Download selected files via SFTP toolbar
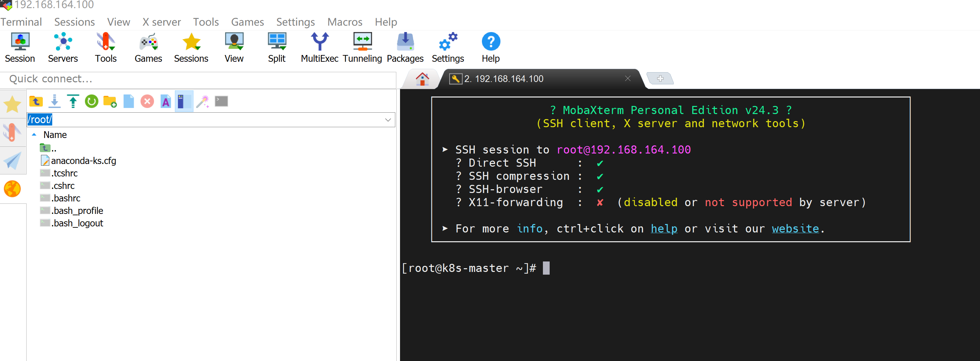 click(x=55, y=101)
